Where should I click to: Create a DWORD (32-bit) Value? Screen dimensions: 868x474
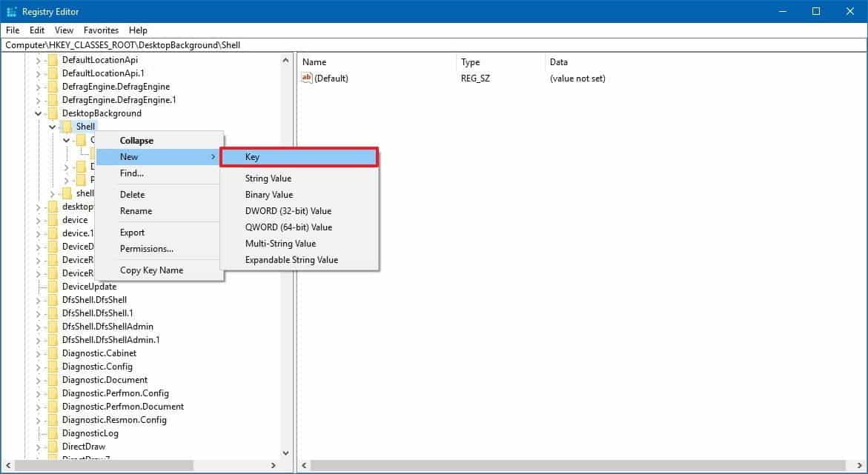[x=299, y=211]
